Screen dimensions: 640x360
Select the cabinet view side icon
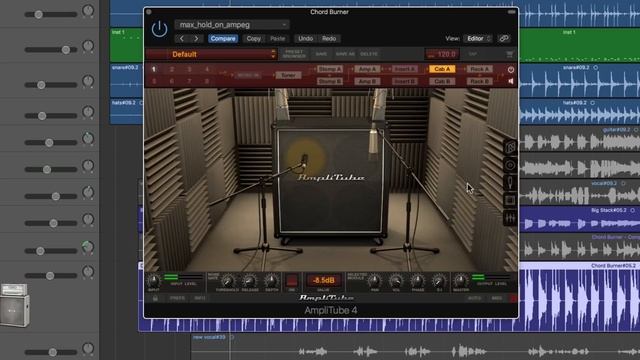pos(510,147)
